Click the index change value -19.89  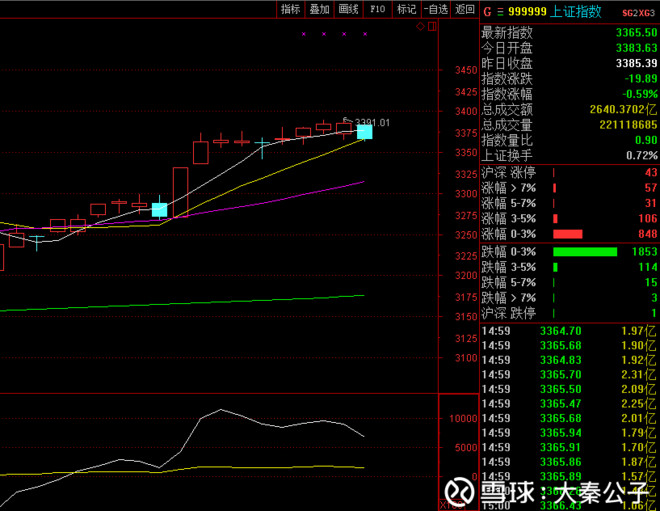[x=640, y=79]
